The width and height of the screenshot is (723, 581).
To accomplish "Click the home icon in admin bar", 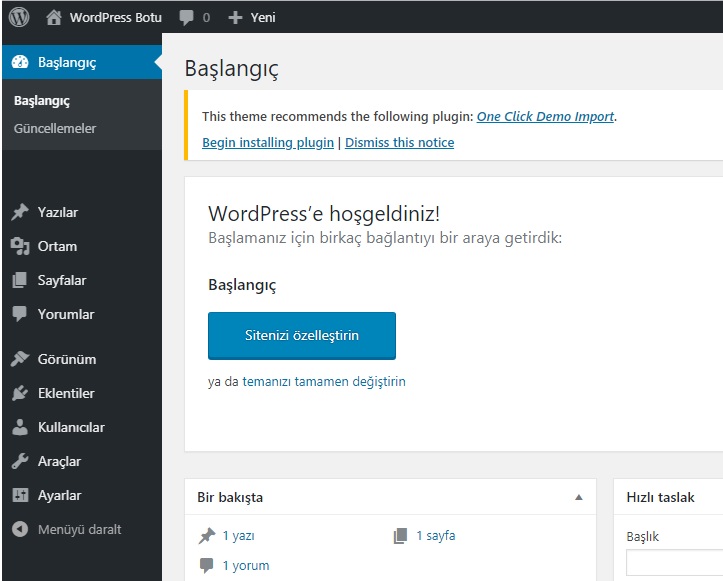I will pos(53,18).
